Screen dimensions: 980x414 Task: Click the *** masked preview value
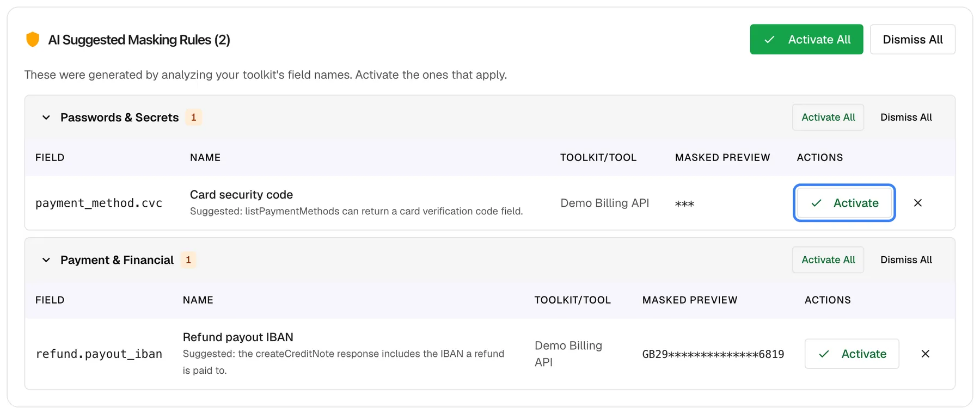tap(684, 203)
